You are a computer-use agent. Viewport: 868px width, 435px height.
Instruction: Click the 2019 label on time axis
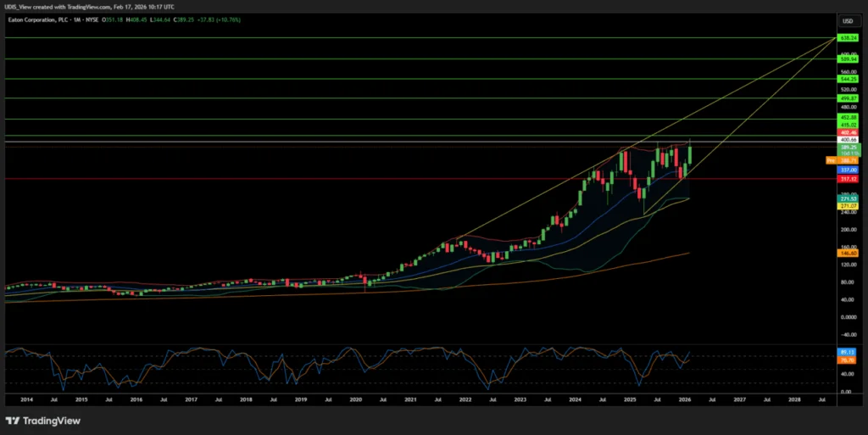[x=301, y=399]
